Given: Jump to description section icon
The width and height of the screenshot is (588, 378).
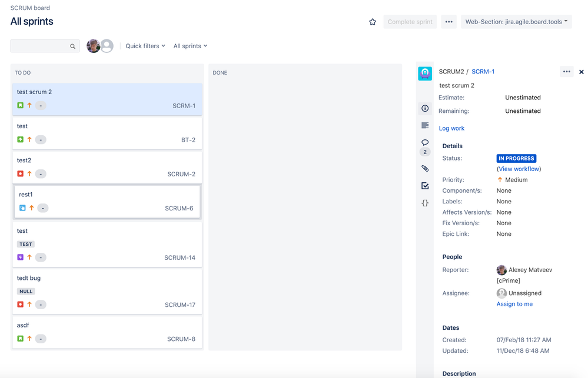Looking at the screenshot, I should [425, 125].
